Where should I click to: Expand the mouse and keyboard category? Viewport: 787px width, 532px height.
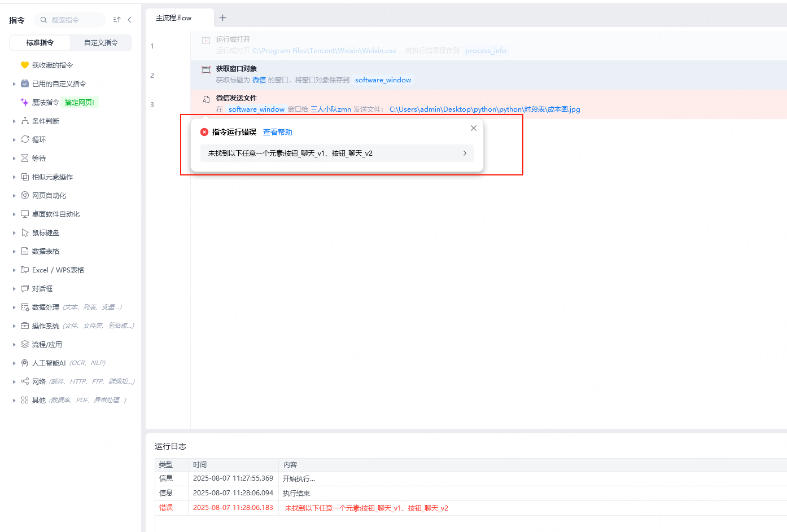[x=14, y=232]
